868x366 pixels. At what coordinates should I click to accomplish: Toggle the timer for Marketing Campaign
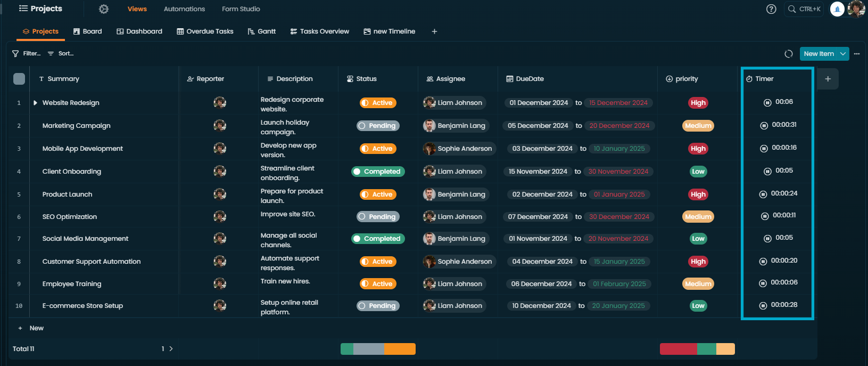[x=764, y=125]
